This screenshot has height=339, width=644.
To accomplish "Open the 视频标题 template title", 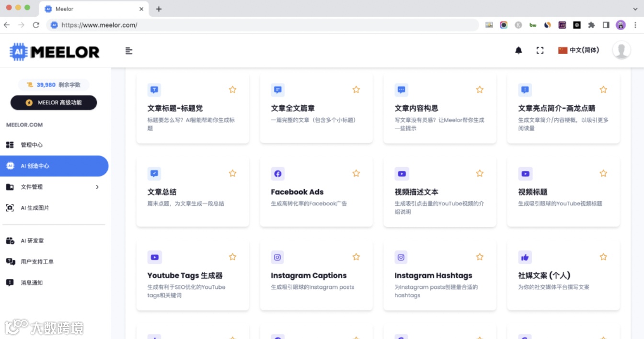I will click(x=533, y=192).
